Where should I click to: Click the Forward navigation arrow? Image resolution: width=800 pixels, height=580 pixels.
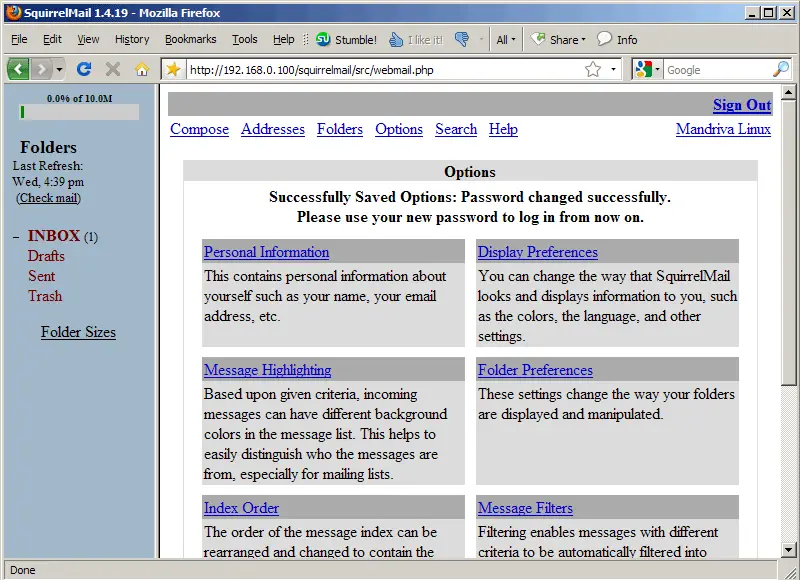(42, 69)
